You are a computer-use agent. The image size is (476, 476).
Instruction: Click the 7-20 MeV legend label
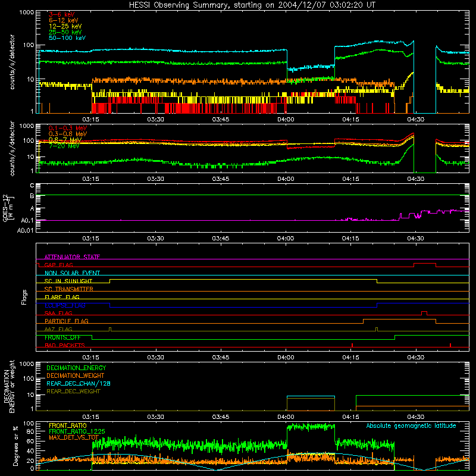(x=64, y=146)
